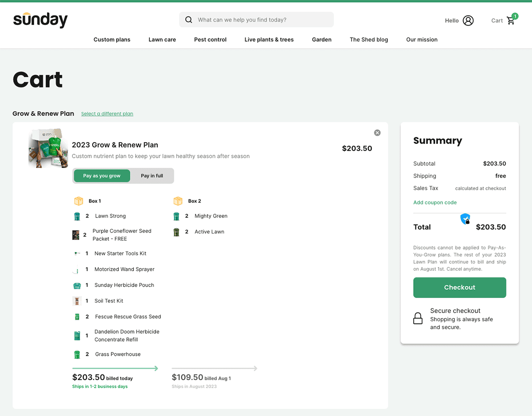The image size is (532, 416).
Task: Open The Shed blog
Action: point(369,39)
